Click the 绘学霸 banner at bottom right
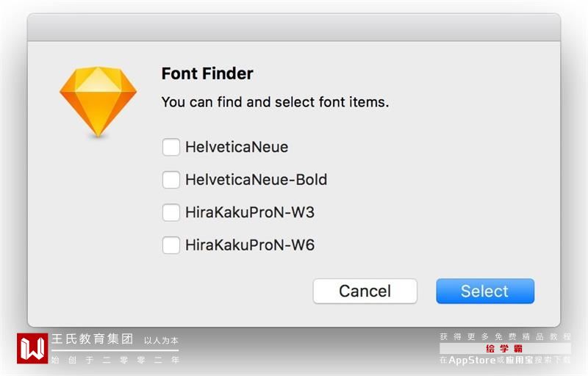 tap(504, 349)
